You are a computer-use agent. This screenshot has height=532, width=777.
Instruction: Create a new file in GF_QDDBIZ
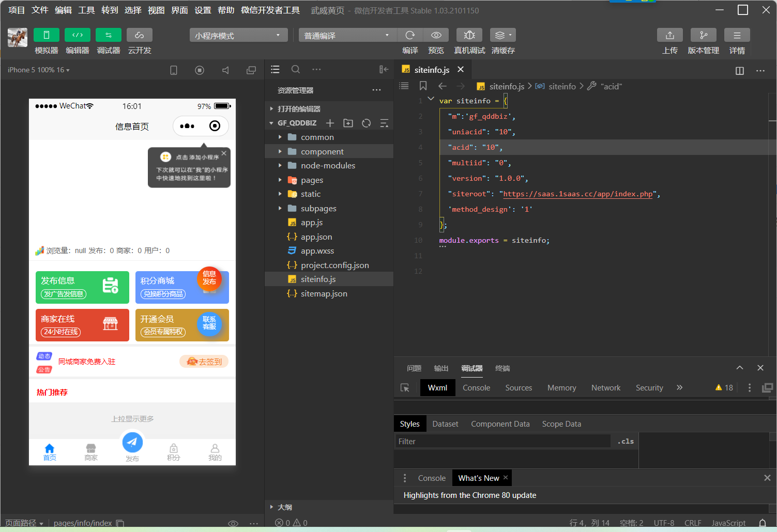click(x=330, y=123)
